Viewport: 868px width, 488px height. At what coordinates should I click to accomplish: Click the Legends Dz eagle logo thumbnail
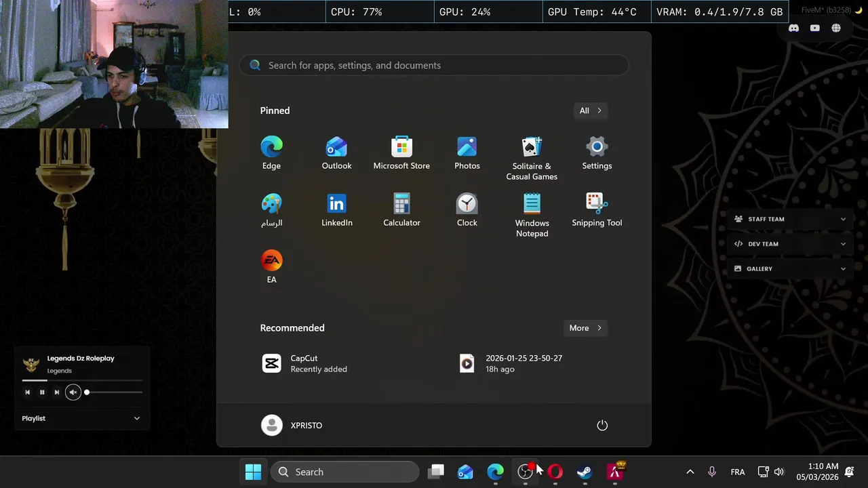(31, 364)
